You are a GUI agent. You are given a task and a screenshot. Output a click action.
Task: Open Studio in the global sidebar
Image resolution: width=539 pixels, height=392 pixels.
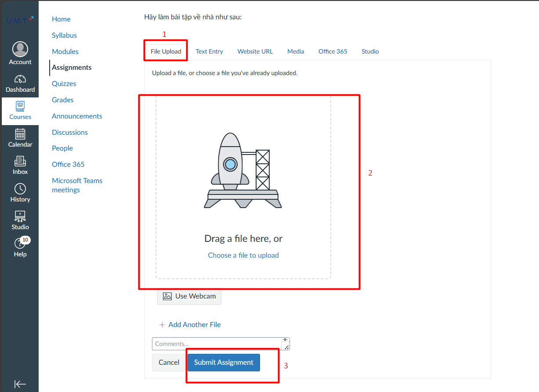(20, 217)
